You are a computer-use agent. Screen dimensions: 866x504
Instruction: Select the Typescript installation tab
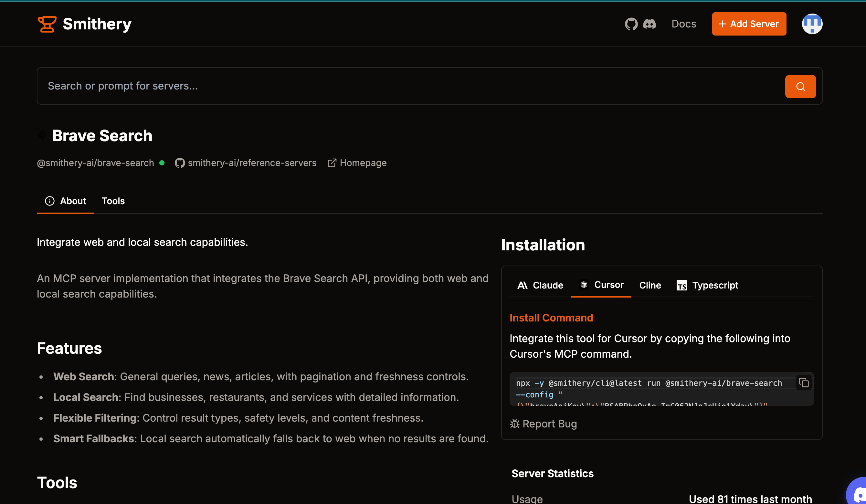coord(707,285)
